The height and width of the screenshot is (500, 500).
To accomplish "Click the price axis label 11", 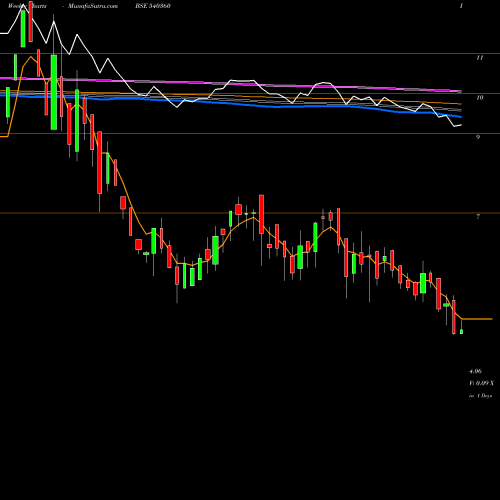I will [479, 58].
